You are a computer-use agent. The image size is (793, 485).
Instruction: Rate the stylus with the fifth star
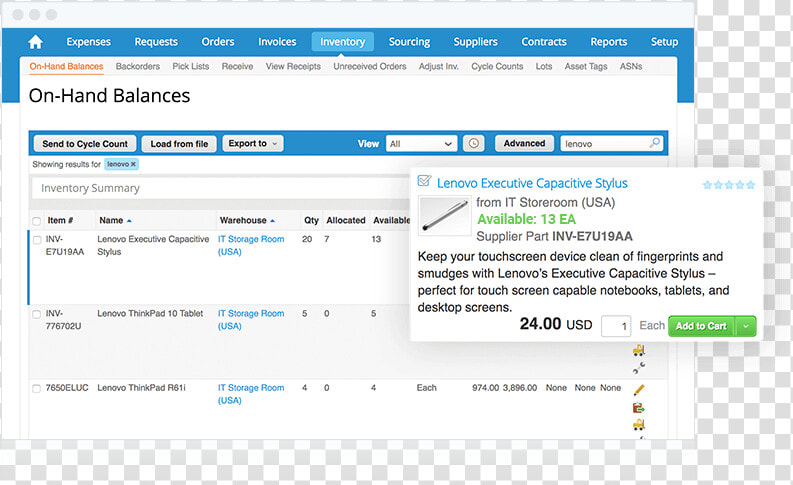pos(751,185)
